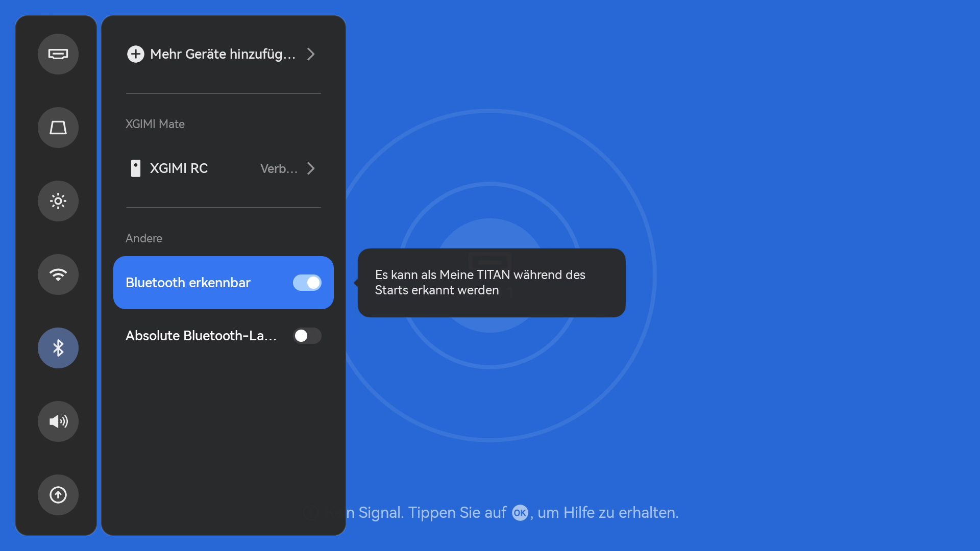Expand XGIMI RC details chevron
Viewport: 980px width, 551px height.
click(311, 168)
